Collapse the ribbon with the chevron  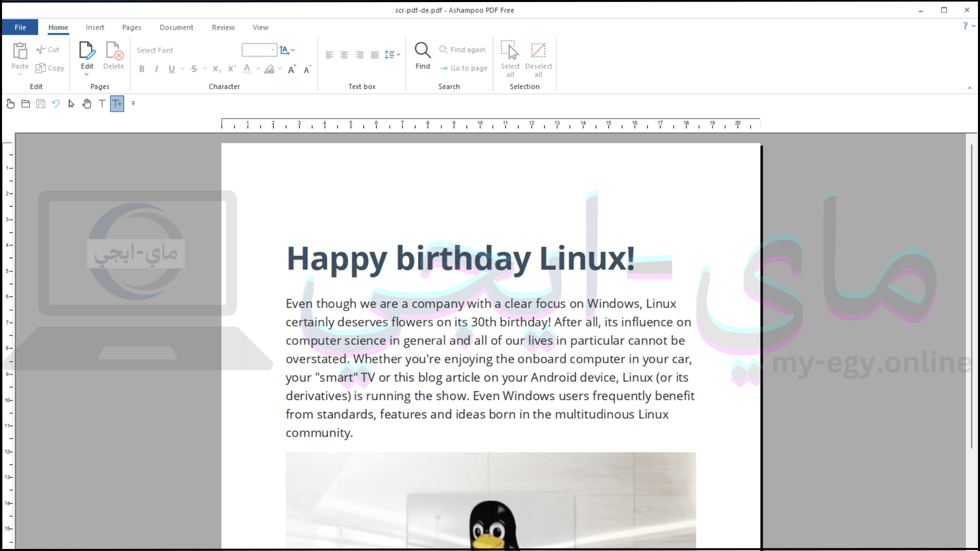click(x=970, y=88)
